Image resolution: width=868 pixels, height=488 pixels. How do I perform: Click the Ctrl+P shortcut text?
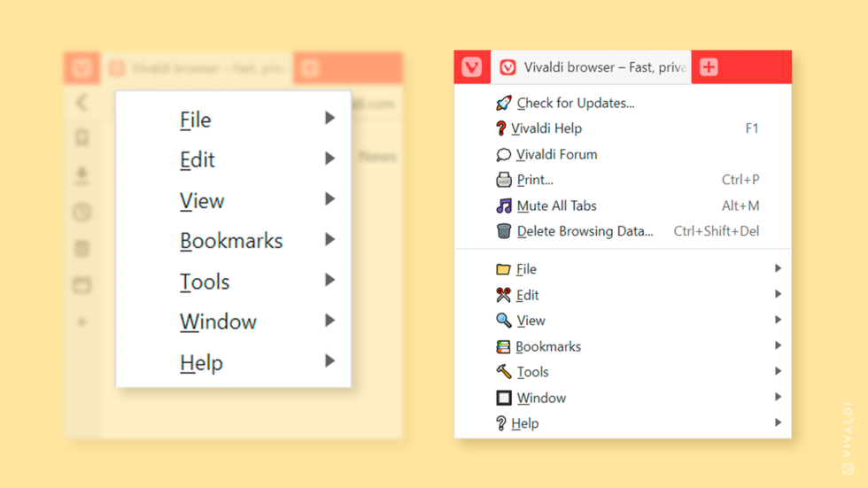click(740, 180)
